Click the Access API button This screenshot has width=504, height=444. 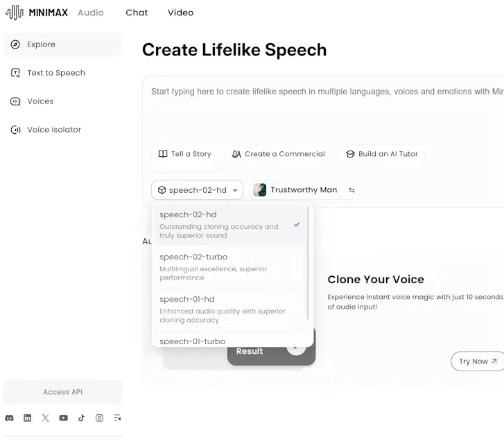tap(63, 392)
